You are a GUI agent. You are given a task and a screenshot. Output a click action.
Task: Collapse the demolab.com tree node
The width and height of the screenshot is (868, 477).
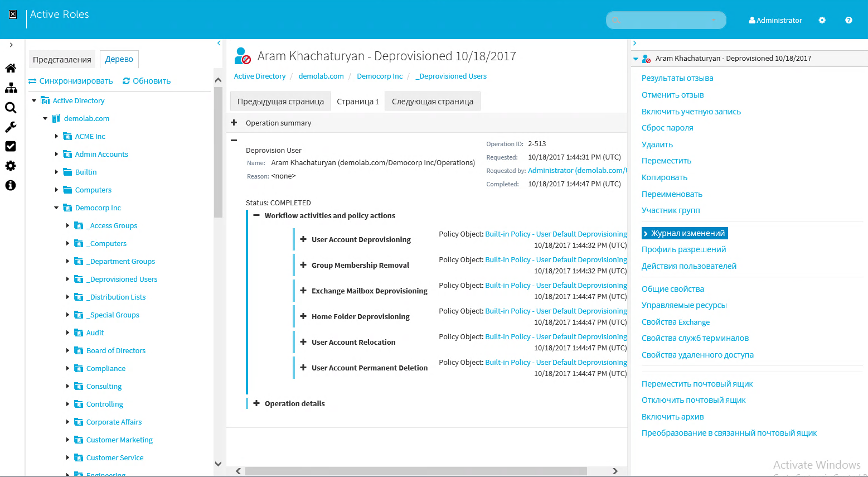[x=45, y=118]
